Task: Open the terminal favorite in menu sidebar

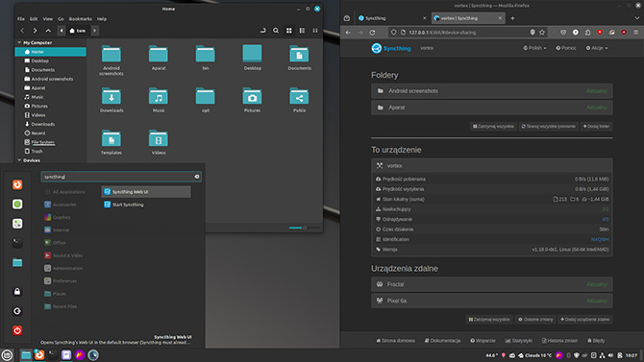Action: (x=17, y=243)
